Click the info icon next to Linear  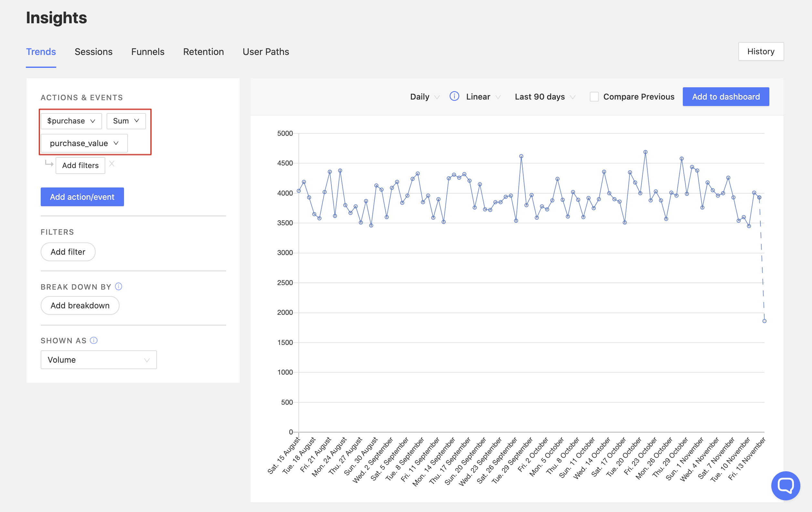point(454,97)
